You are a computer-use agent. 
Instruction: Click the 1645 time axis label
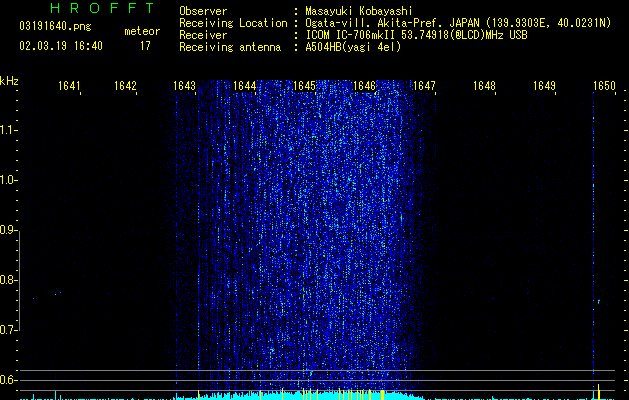pyautogui.click(x=304, y=86)
